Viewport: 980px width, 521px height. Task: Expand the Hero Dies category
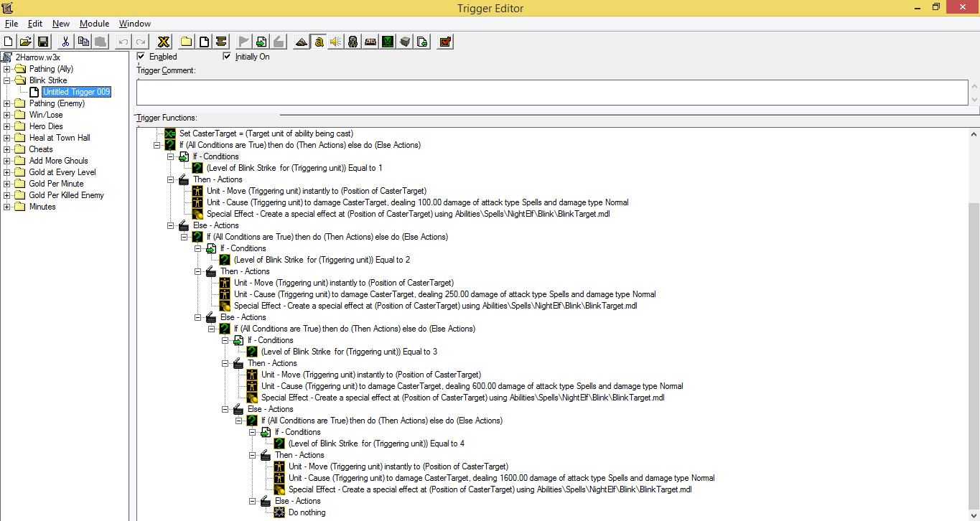[7, 126]
